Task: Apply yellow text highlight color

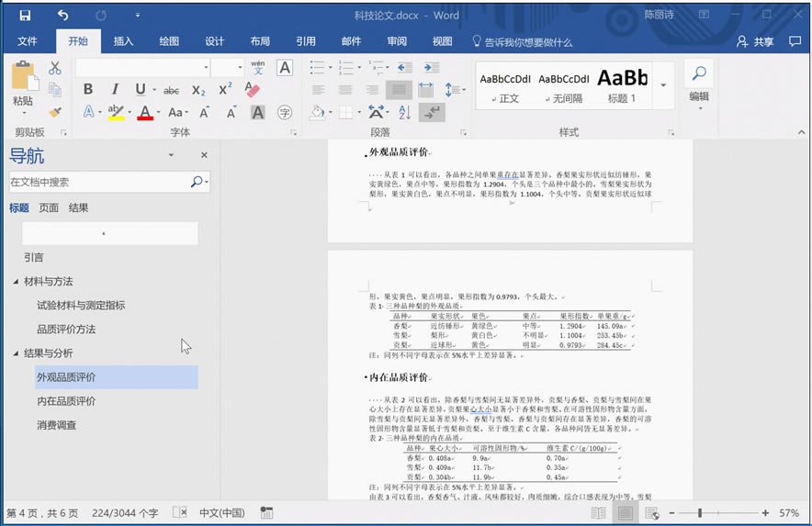Action: coord(116,112)
